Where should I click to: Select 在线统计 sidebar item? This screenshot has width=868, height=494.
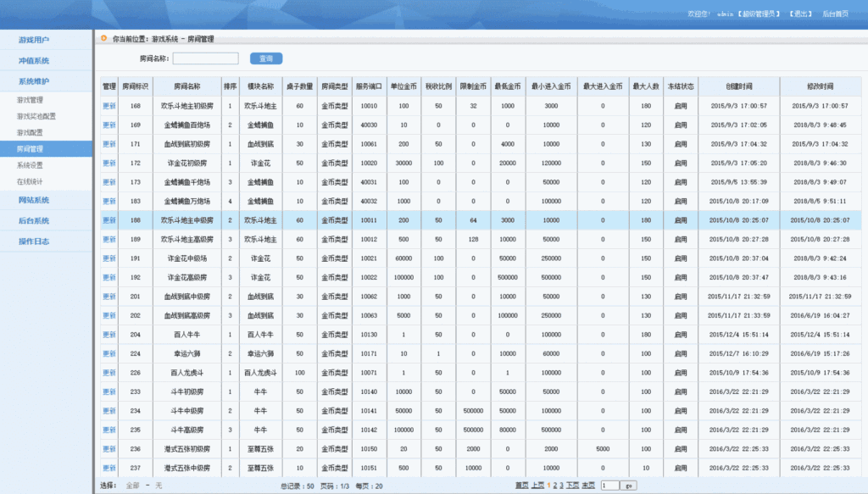pos(30,181)
